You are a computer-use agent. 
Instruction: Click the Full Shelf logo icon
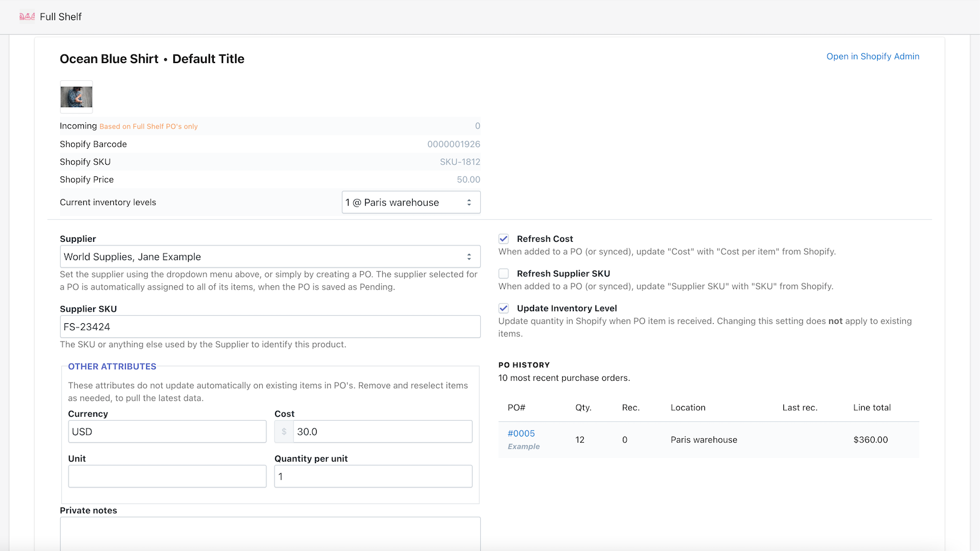pos(27,17)
